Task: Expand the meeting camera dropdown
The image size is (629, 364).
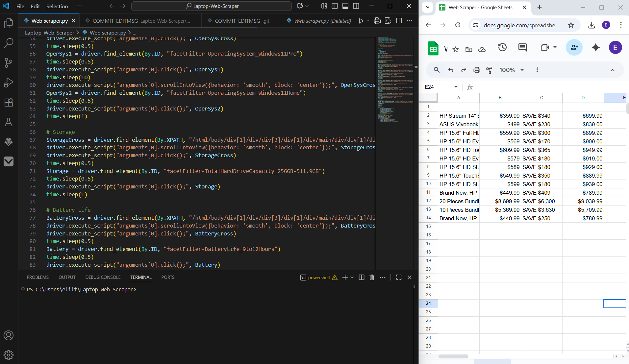Action: coord(555,47)
